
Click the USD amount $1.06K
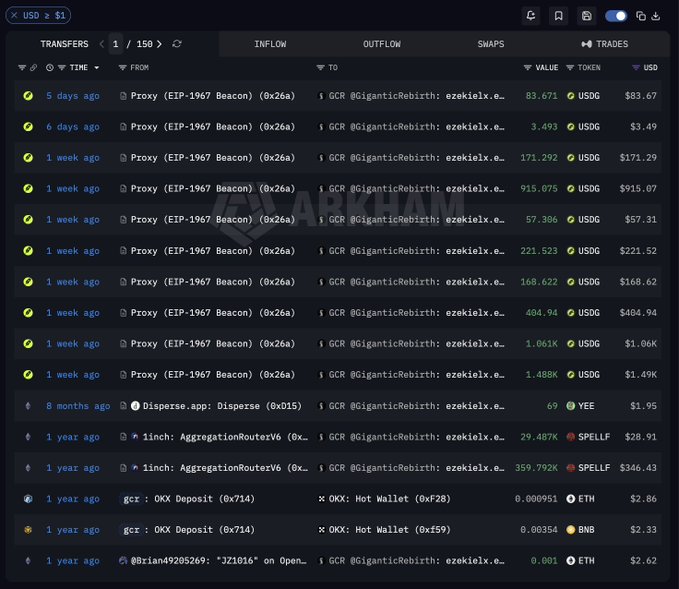click(640, 344)
